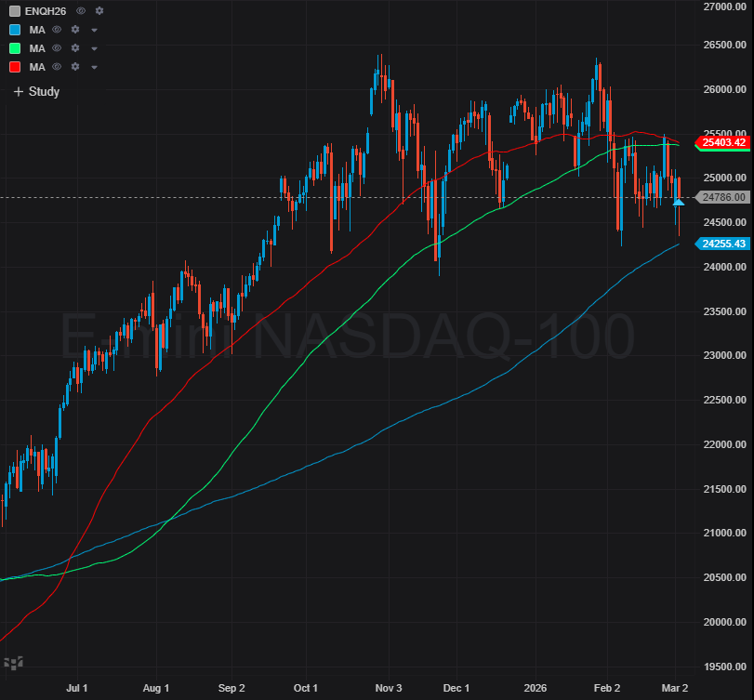754x700 pixels.
Task: Click the blue 24255.43 price label
Action: [723, 244]
